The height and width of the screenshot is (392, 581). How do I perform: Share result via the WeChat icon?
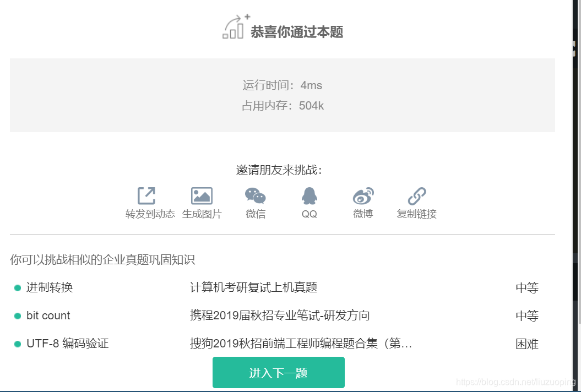[x=255, y=195]
